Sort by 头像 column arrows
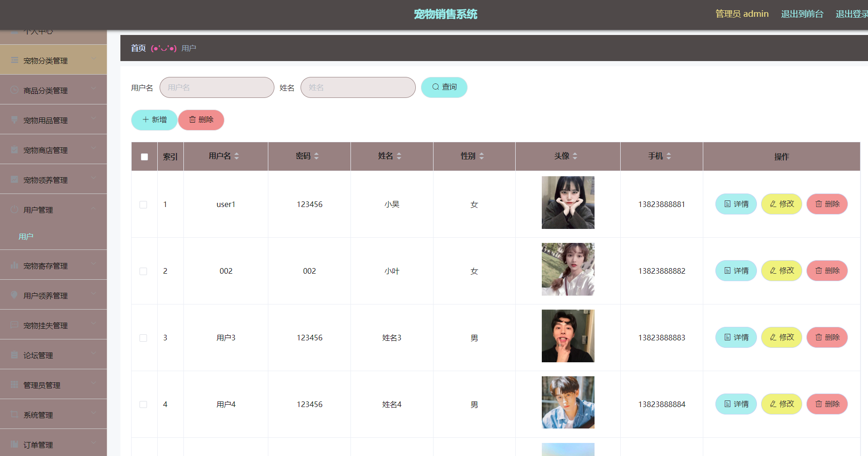 [x=575, y=156]
